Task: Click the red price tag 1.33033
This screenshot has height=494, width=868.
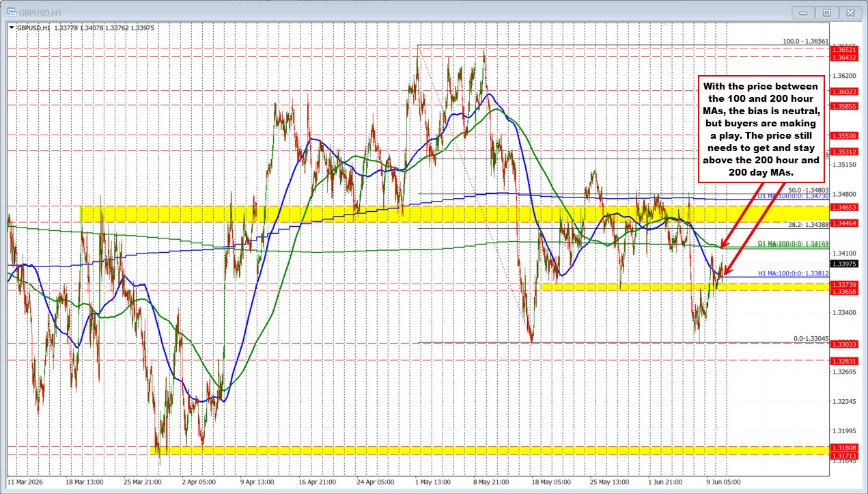Action: tap(843, 344)
